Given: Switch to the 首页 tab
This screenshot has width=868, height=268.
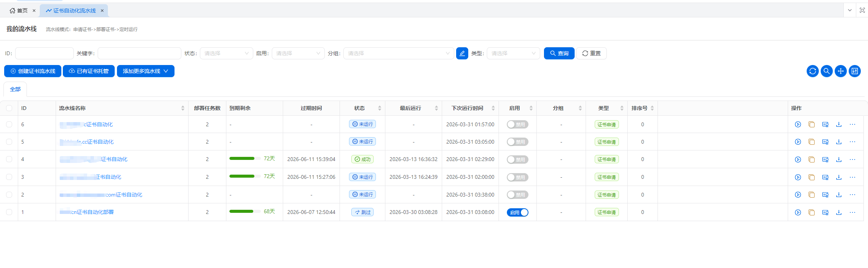Looking at the screenshot, I should (x=19, y=11).
